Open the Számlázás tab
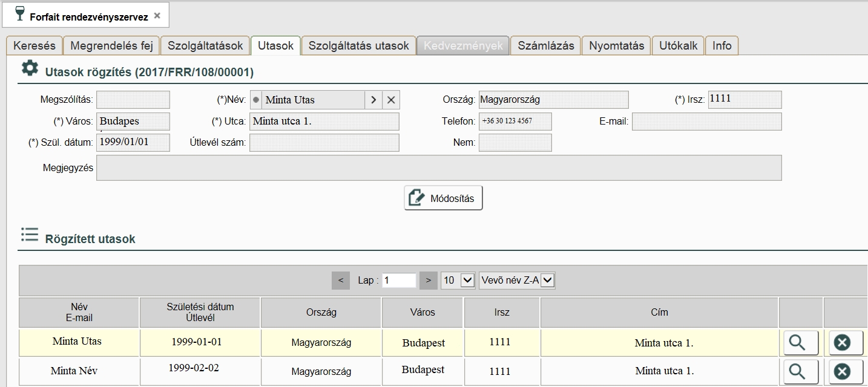 tap(545, 45)
